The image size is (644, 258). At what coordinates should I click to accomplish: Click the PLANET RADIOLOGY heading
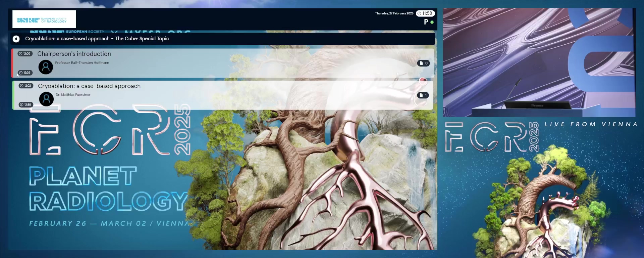[x=108, y=189]
